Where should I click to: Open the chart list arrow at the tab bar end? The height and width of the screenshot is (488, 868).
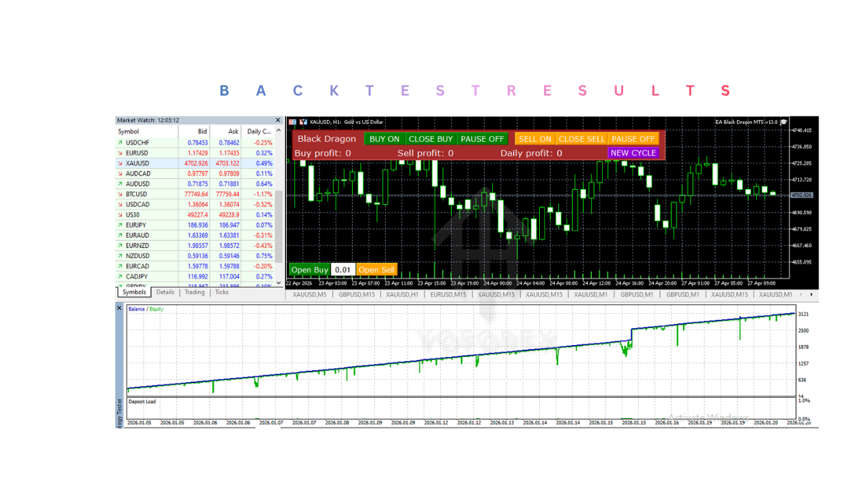[x=812, y=294]
